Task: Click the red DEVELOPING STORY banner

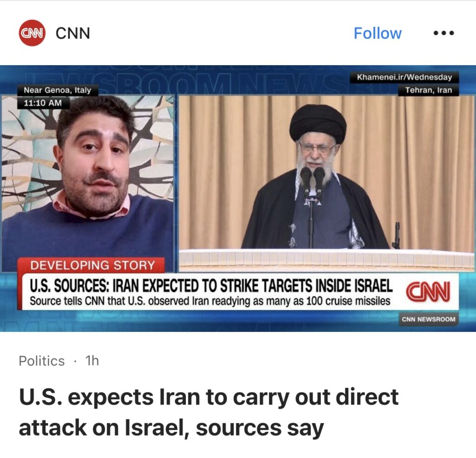Action: click(92, 265)
